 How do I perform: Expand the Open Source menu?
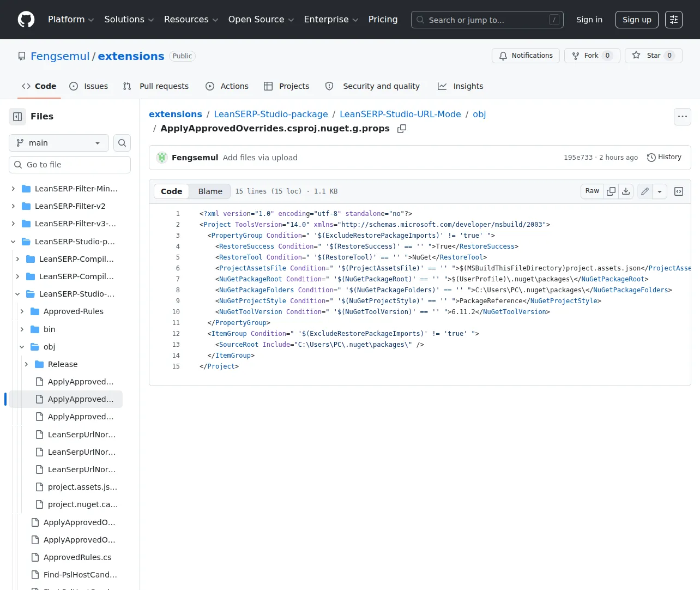point(261,20)
